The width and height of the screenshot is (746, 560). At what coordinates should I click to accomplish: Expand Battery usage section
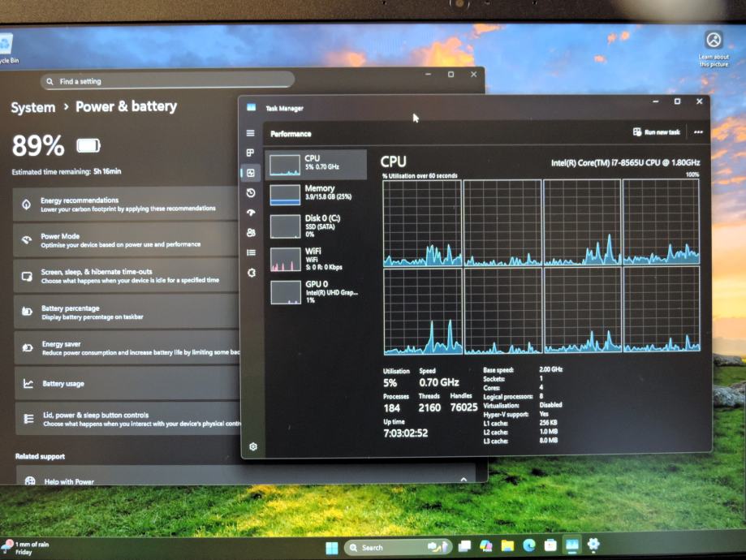point(127,383)
